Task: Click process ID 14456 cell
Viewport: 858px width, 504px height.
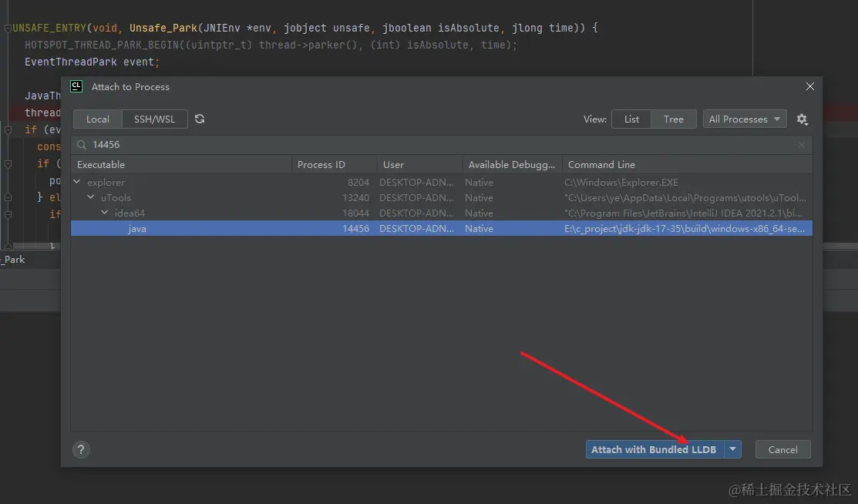Action: 355,228
